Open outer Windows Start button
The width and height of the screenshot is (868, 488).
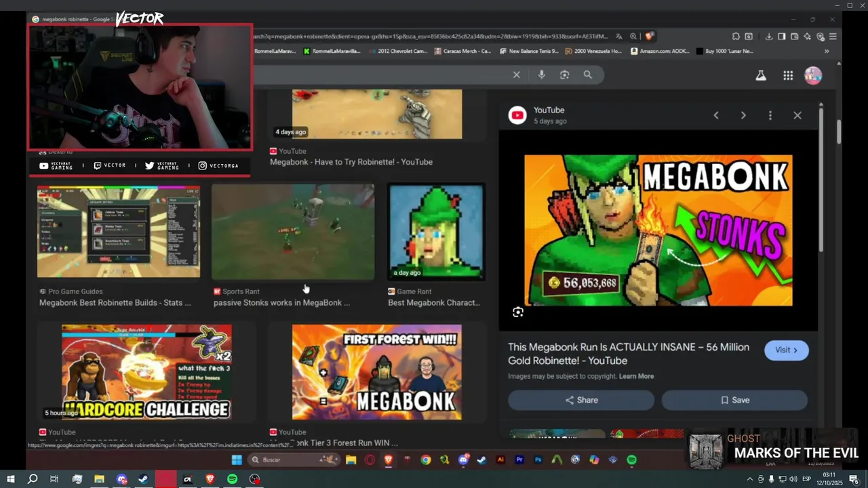(10, 479)
